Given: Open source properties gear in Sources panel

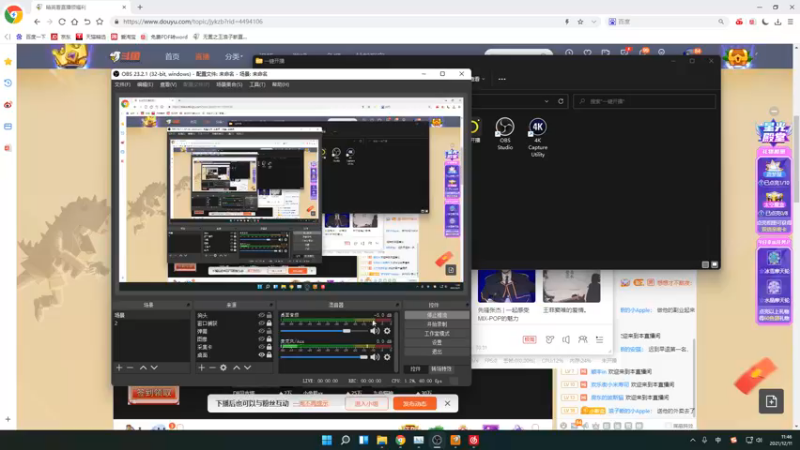Looking at the screenshot, I should point(223,367).
